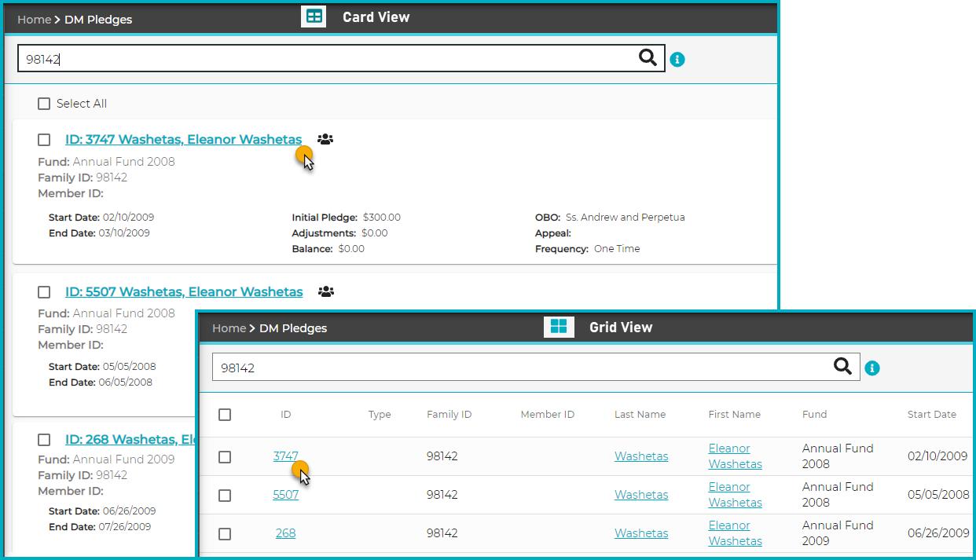
Task: Click the Eleanor Washetas first name link in row 5507
Action: tap(735, 495)
